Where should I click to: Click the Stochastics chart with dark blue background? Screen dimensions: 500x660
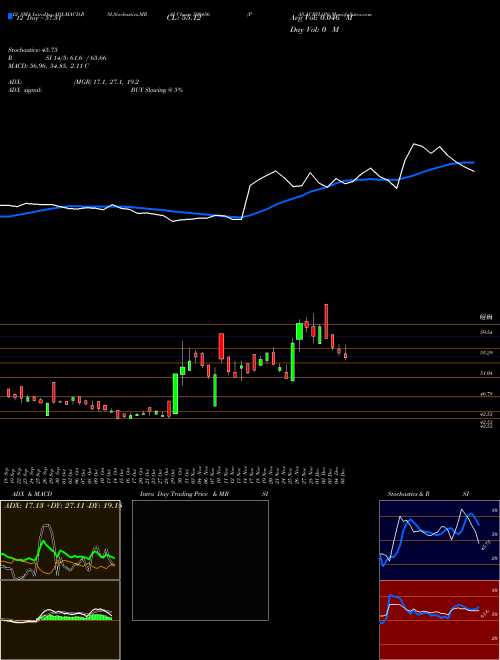(439, 540)
